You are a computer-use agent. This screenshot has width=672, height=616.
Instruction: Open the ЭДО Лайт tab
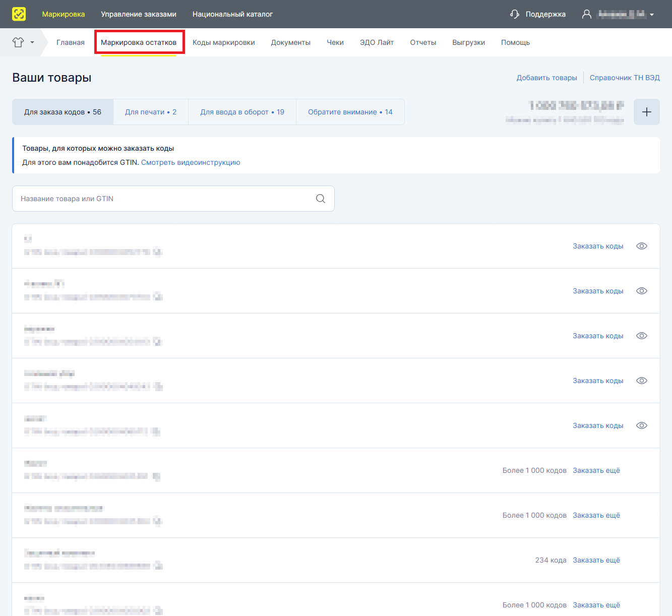pos(377,42)
